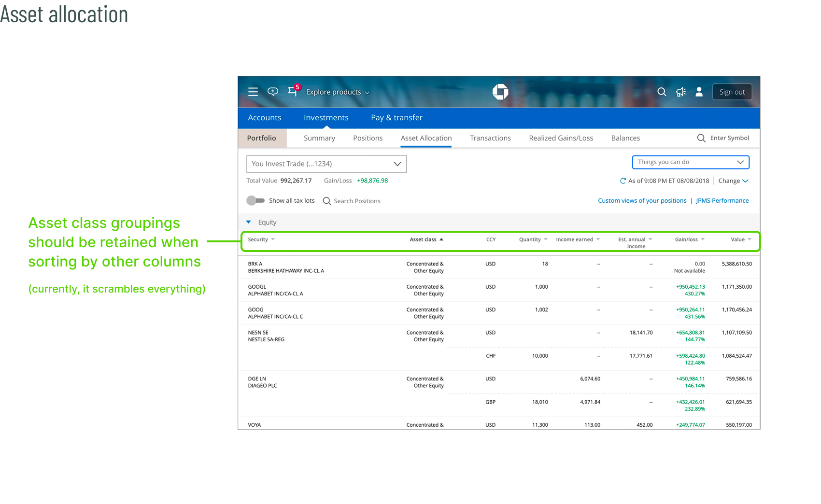The height and width of the screenshot is (504, 821).
Task: Switch to the Positions tab
Action: [x=368, y=138]
